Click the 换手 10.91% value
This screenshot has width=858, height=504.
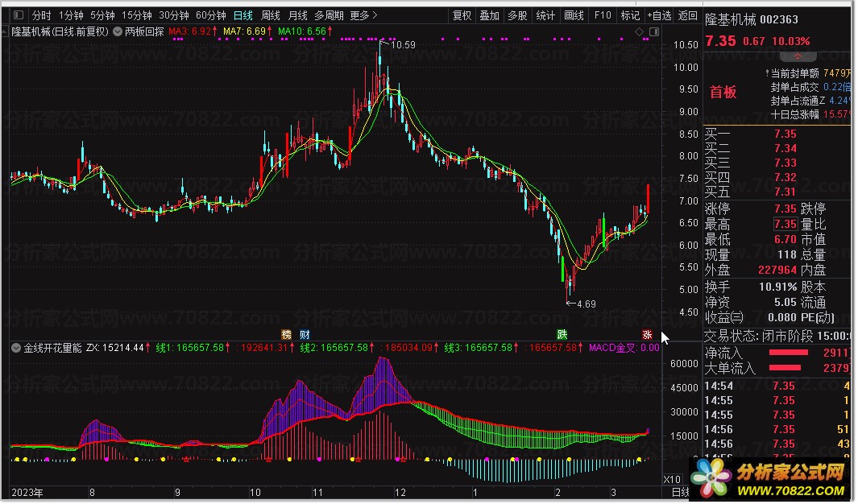pyautogui.click(x=777, y=287)
